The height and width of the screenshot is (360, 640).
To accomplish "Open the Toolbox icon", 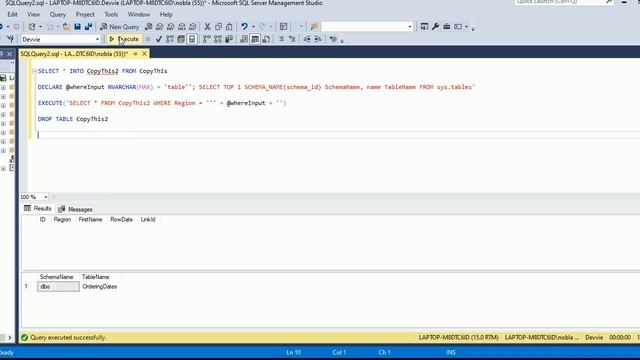I will coord(447,27).
